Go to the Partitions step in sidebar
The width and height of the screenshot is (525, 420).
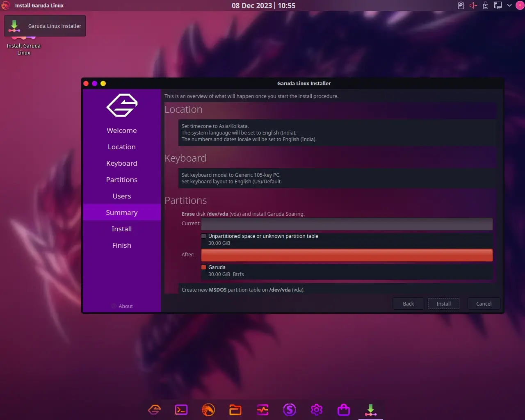(x=122, y=180)
